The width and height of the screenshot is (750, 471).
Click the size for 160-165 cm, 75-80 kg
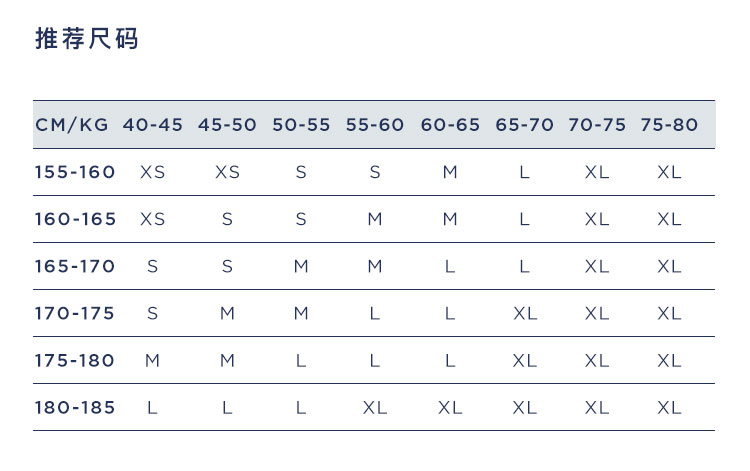pyautogui.click(x=669, y=219)
